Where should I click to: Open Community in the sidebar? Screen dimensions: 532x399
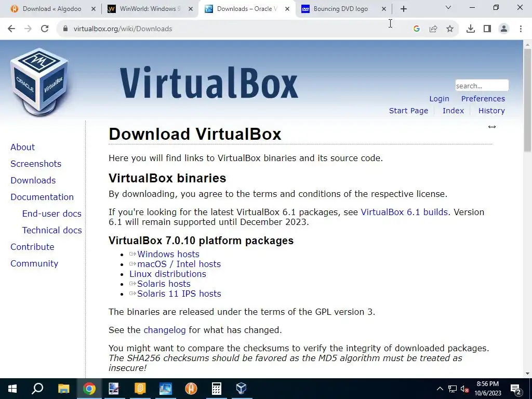34,263
